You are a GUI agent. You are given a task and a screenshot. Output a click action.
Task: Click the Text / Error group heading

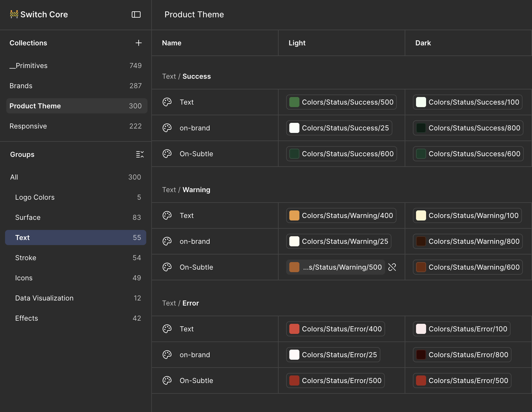[x=180, y=303]
